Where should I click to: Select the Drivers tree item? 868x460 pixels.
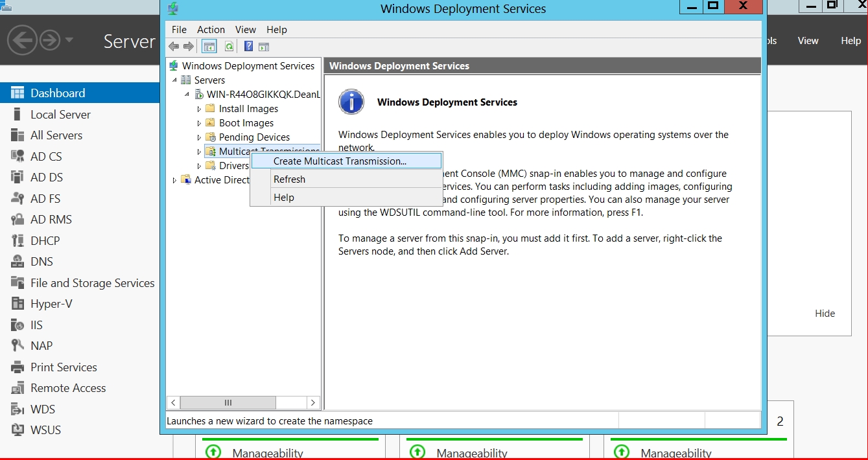[x=233, y=166]
